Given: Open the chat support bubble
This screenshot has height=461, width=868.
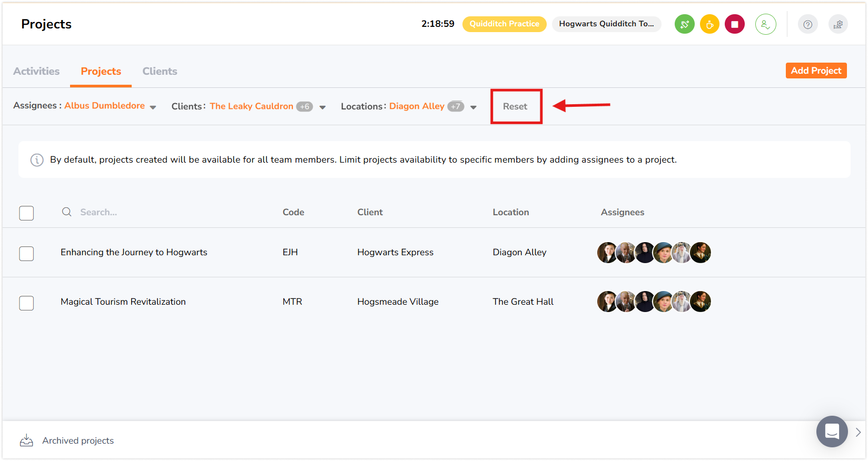Looking at the screenshot, I should (x=832, y=432).
